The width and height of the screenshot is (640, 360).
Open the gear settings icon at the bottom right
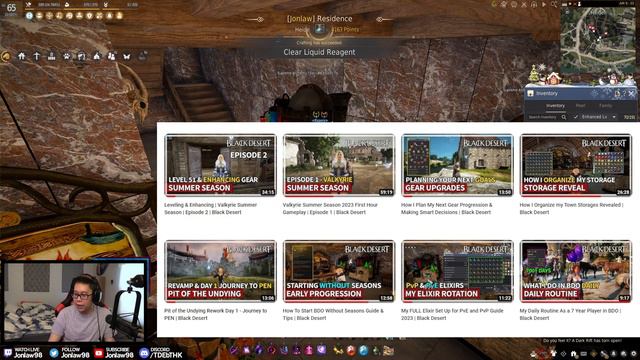633,353
